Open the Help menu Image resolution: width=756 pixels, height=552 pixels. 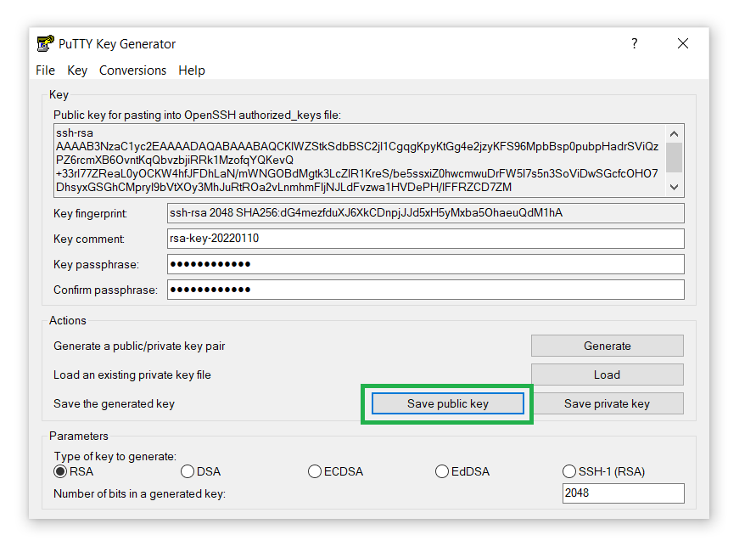192,70
